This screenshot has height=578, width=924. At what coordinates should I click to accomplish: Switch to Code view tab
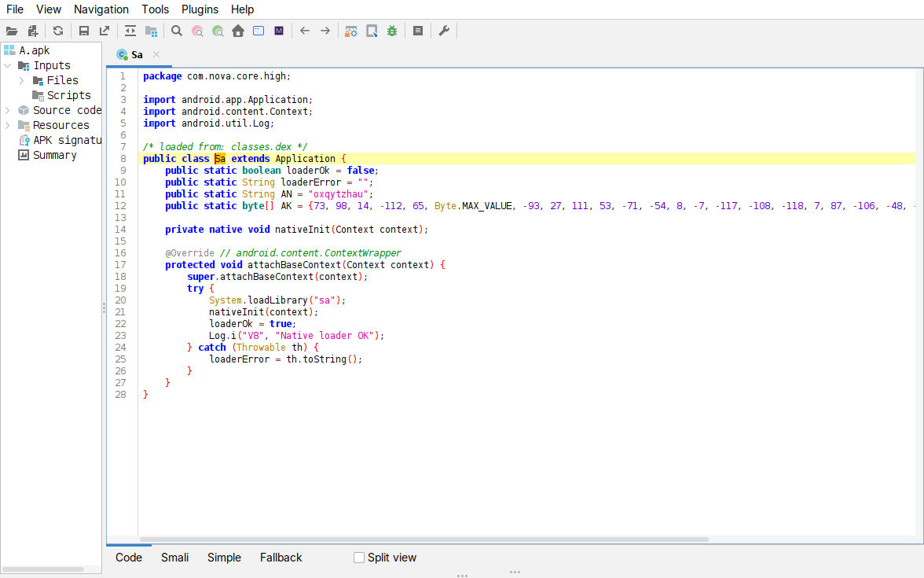coord(129,558)
